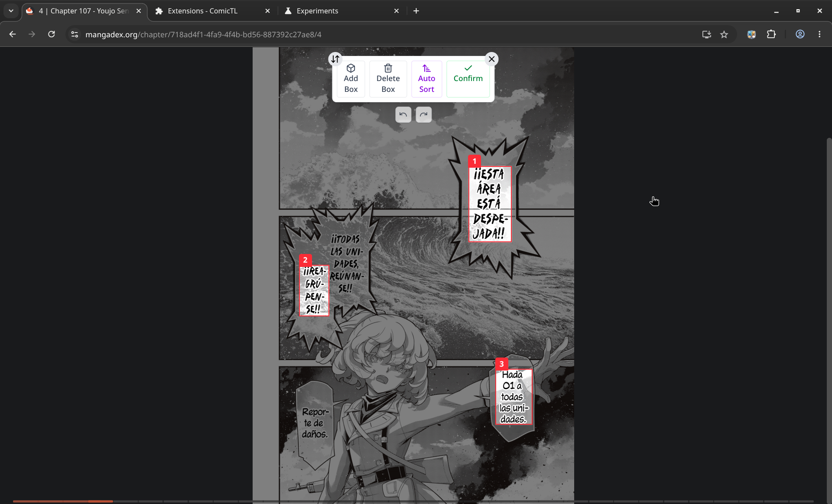This screenshot has height=504, width=832.
Task: Close the Chapter 107 tab
Action: [x=139, y=11]
